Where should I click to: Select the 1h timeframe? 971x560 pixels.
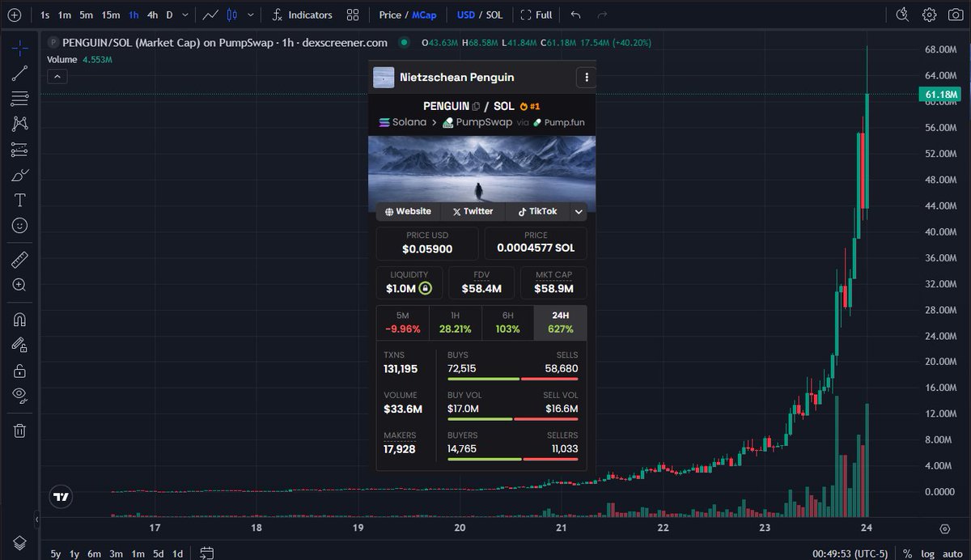coord(134,15)
